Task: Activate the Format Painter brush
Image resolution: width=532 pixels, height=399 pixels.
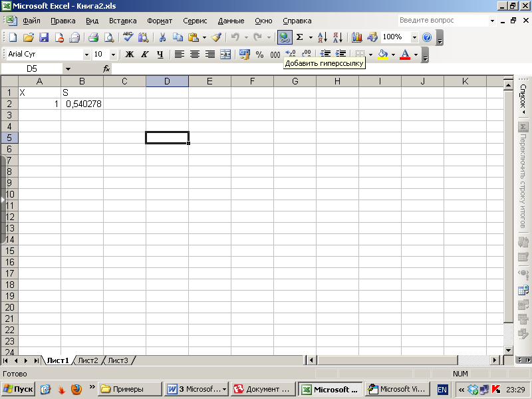Action: coord(217,37)
